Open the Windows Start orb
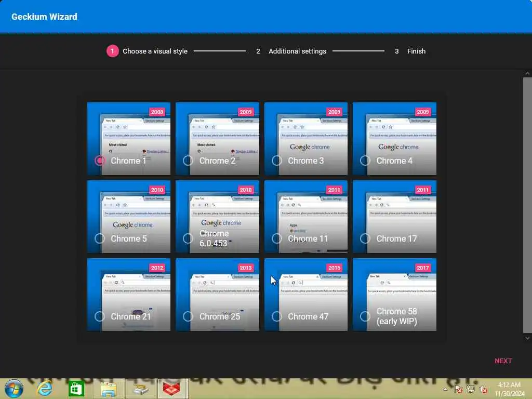The image size is (532, 399). click(14, 389)
